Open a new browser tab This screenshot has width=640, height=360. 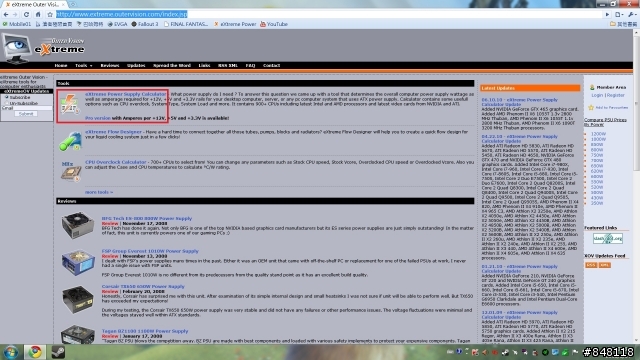73,4
